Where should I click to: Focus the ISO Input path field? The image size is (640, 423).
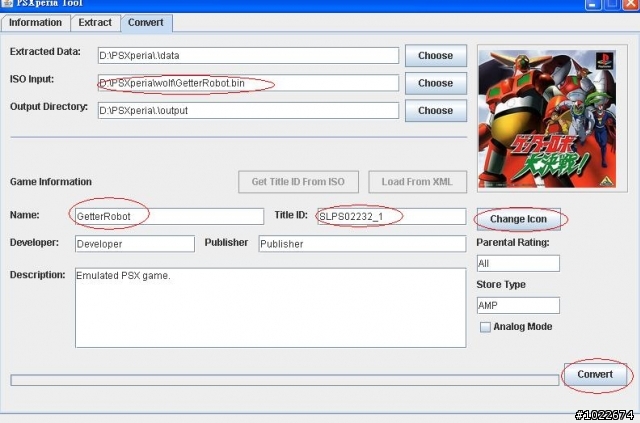coord(248,83)
